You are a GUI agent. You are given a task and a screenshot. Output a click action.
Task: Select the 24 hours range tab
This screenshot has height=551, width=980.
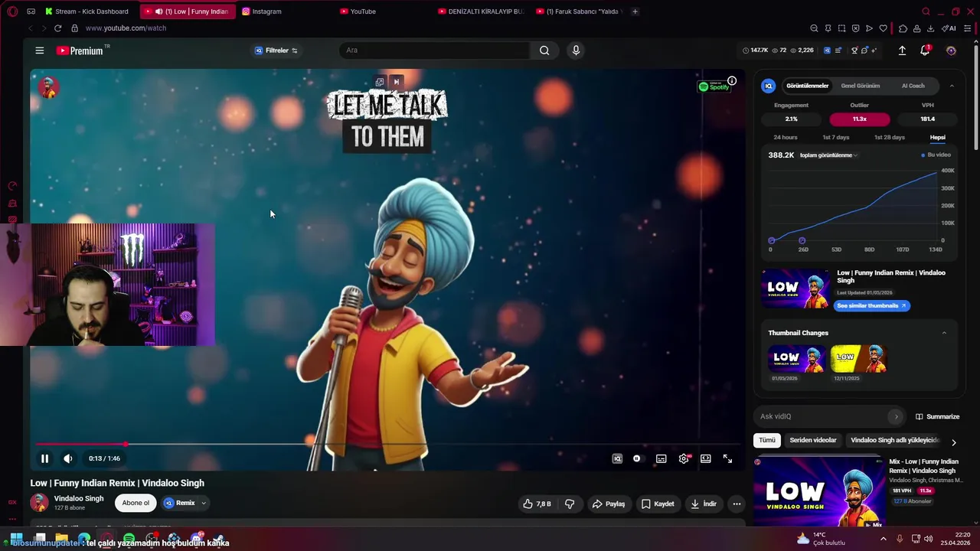tap(786, 137)
